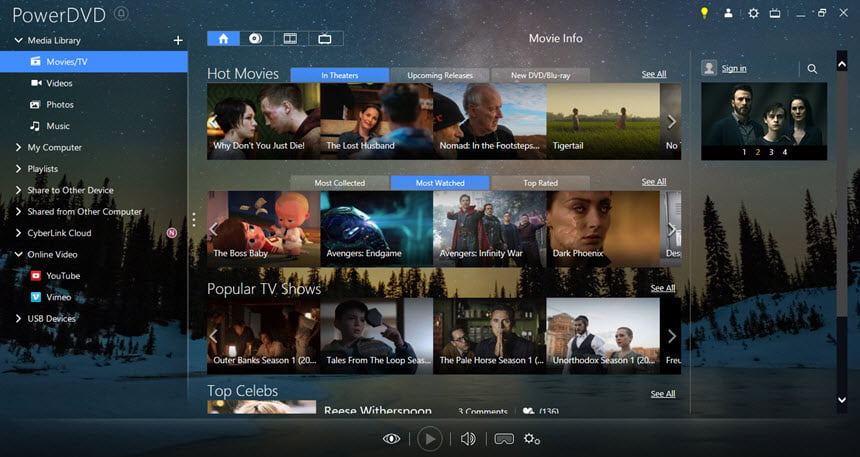This screenshot has width=860, height=457.
Task: Collapse the Online Video section
Action: point(18,254)
